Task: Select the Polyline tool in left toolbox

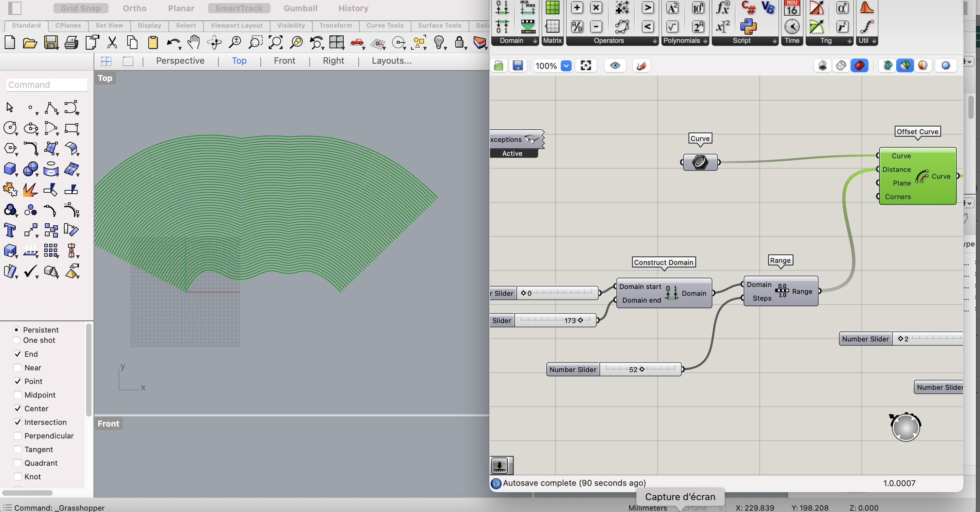Action: [51, 108]
